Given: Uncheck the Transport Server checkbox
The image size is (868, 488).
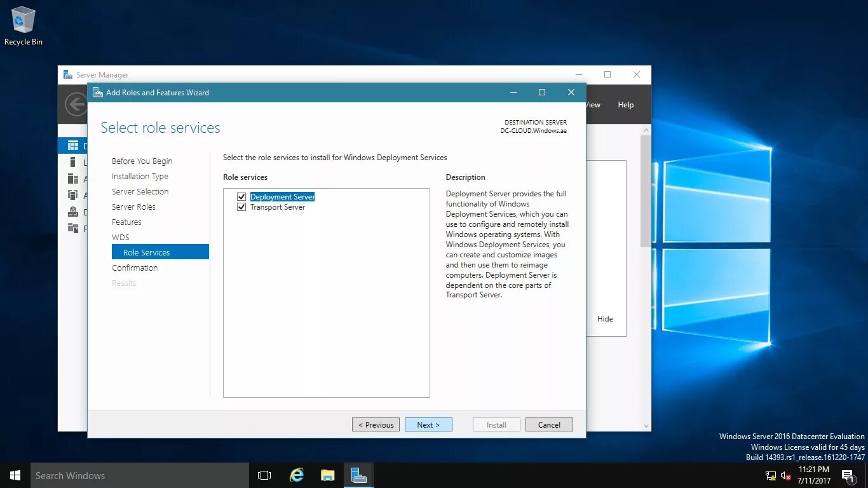Looking at the screenshot, I should pos(241,207).
